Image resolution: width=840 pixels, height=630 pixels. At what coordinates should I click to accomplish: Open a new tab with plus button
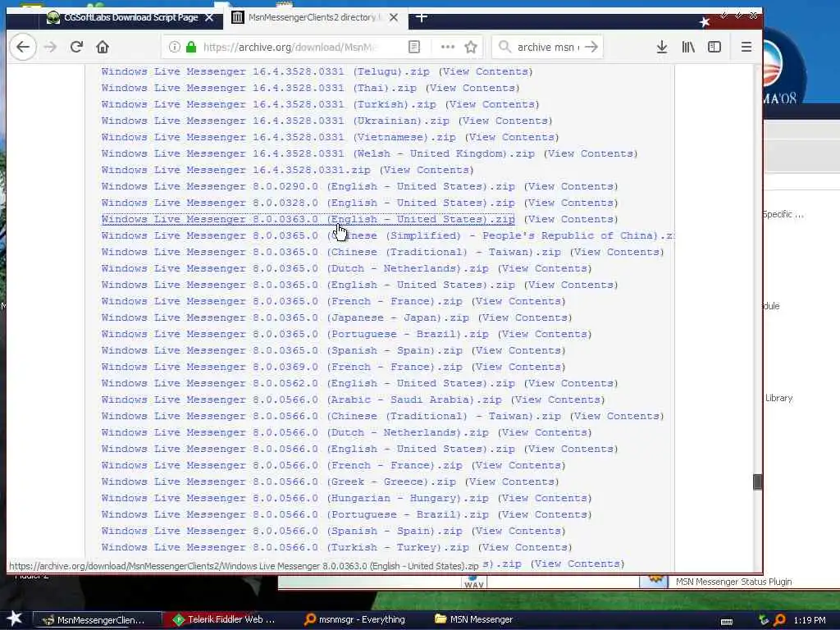pyautogui.click(x=422, y=18)
